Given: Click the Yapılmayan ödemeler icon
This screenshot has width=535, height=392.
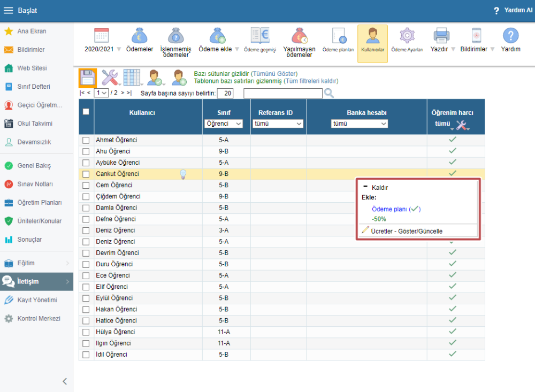Looking at the screenshot, I should (299, 36).
